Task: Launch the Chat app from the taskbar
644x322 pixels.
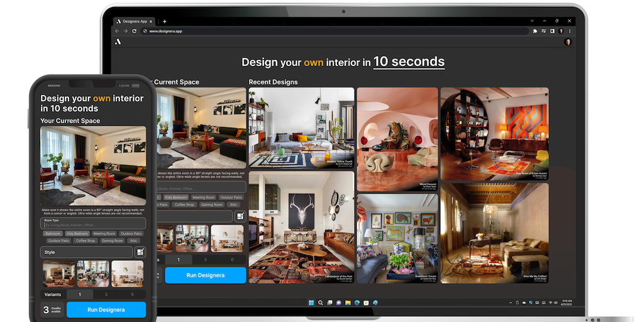Action: [339, 303]
